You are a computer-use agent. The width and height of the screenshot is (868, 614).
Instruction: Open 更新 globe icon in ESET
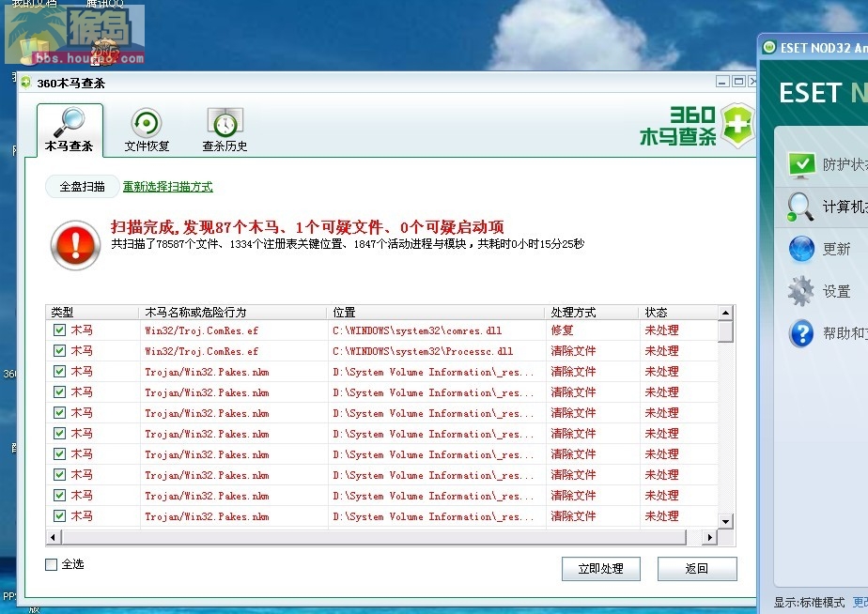coord(801,249)
